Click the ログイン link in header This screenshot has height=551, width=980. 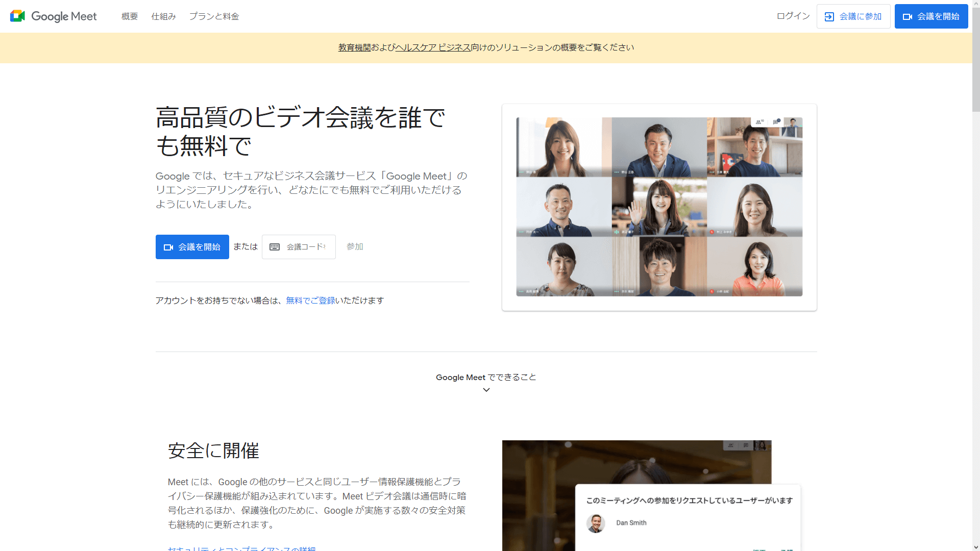(793, 16)
